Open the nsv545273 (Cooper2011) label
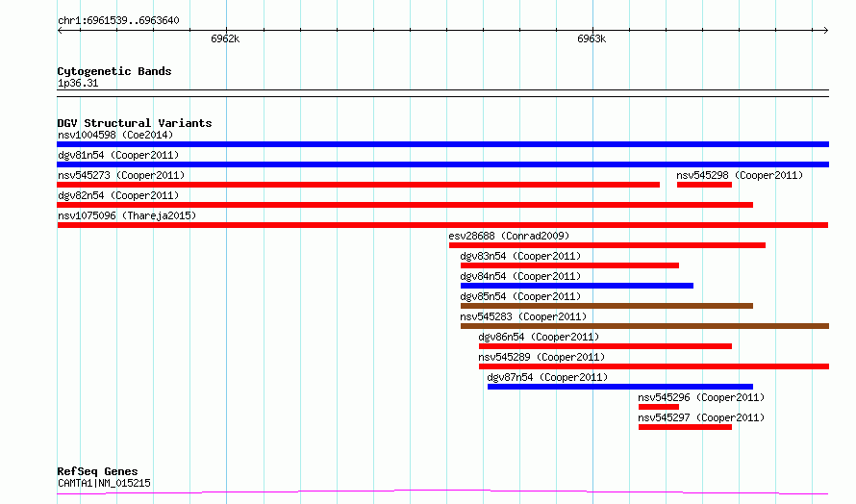The width and height of the screenshot is (856, 504). 121,175
